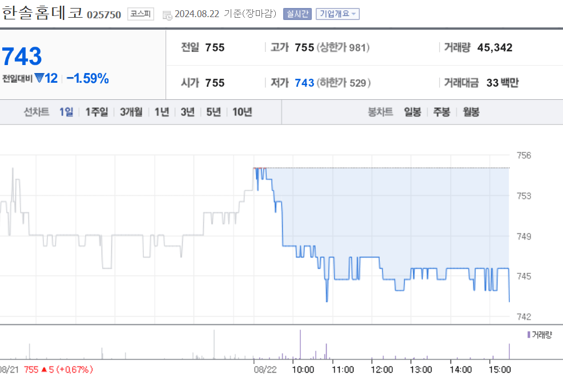This screenshot has height=392, width=563.
Task: Click the 10:00 time axis label
Action: pos(303,370)
